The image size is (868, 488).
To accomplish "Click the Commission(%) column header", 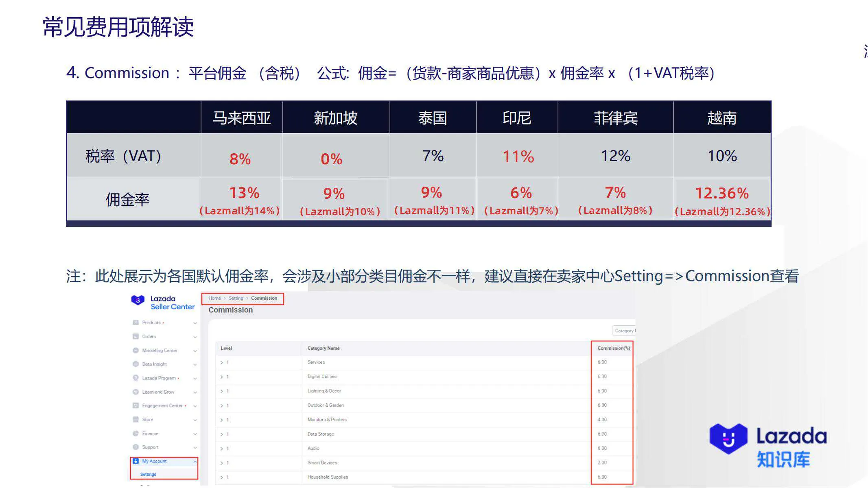I will [614, 348].
